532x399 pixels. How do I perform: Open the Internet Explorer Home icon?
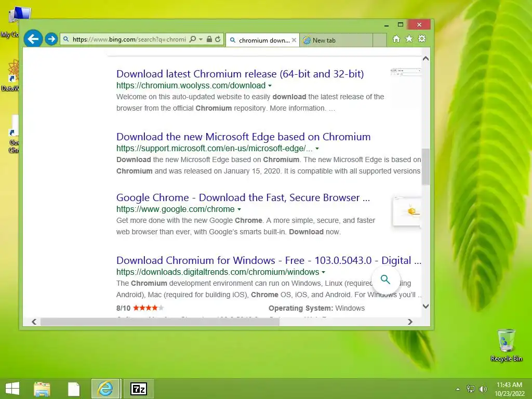396,39
